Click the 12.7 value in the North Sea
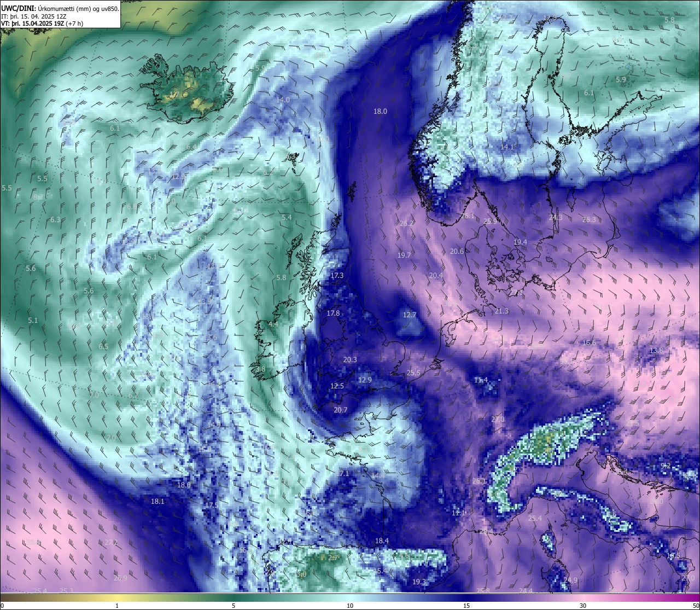Screen dimensions: 700x610 [410, 315]
